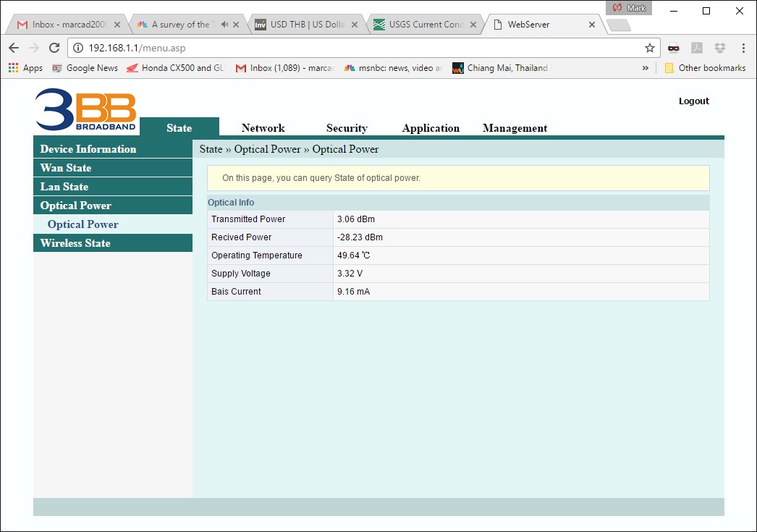This screenshot has height=532, width=757.
Task: Open the Security top menu
Action: 347,128
